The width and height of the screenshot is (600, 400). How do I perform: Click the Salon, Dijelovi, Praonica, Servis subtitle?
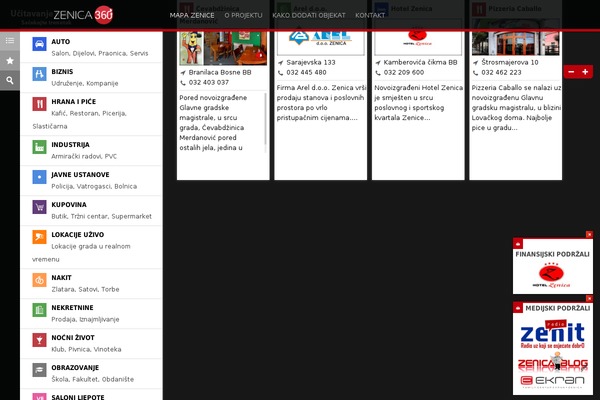pos(99,53)
